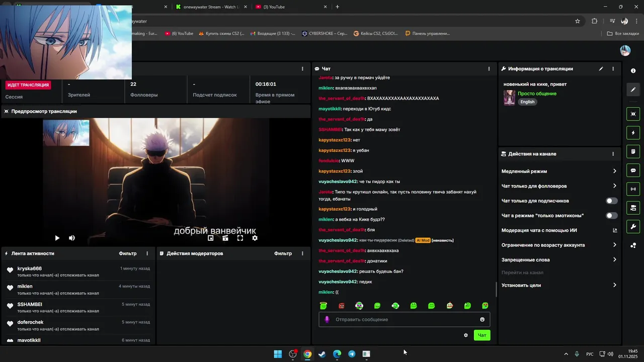Screen dimensions: 644x362
Task: Expand the Медленный режим option
Action: coord(559,171)
